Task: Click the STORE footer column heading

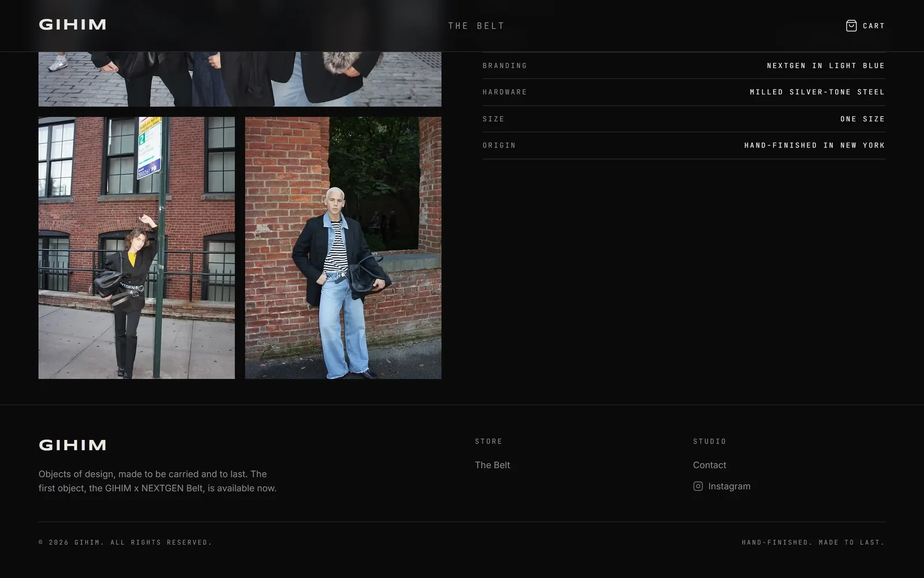Action: [x=489, y=441]
